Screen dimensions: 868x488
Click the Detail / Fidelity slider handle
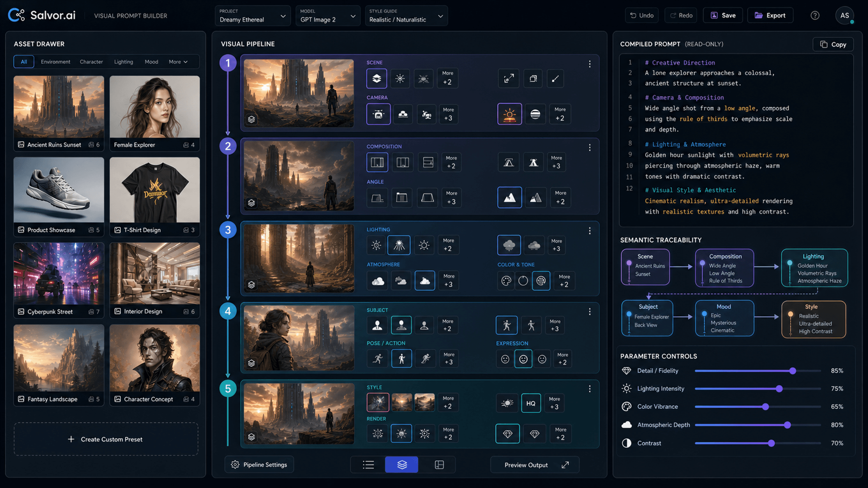point(793,371)
